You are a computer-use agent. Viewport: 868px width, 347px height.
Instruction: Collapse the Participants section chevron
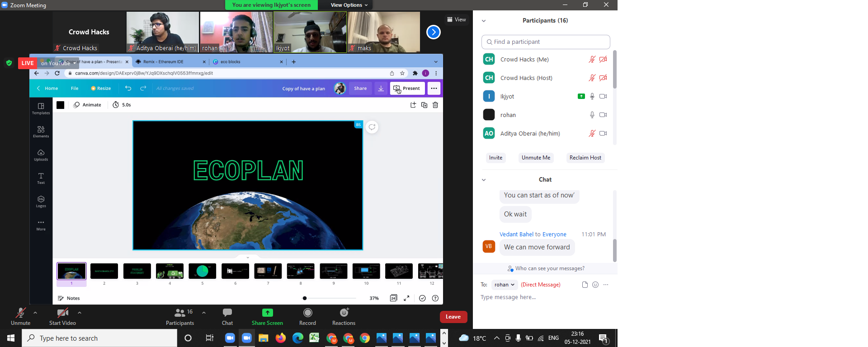tap(484, 21)
